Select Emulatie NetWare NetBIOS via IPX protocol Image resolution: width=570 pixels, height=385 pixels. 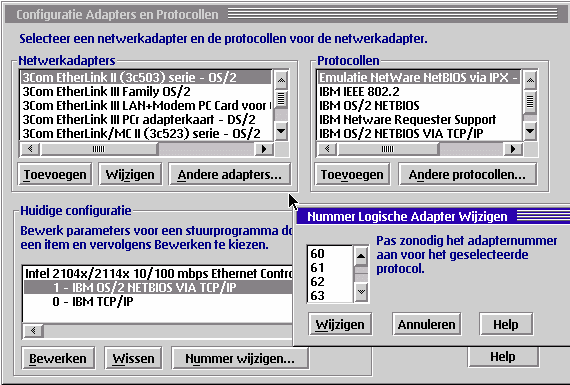pos(419,77)
